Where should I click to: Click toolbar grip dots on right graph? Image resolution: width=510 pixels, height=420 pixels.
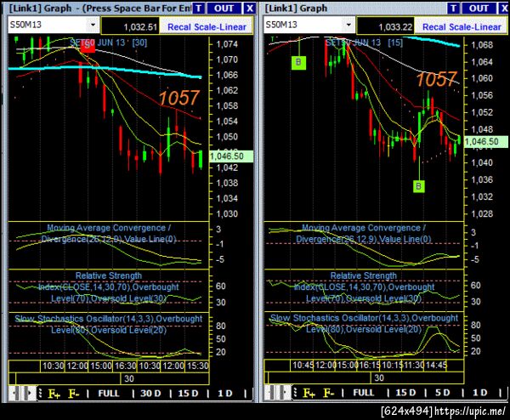pos(295,393)
